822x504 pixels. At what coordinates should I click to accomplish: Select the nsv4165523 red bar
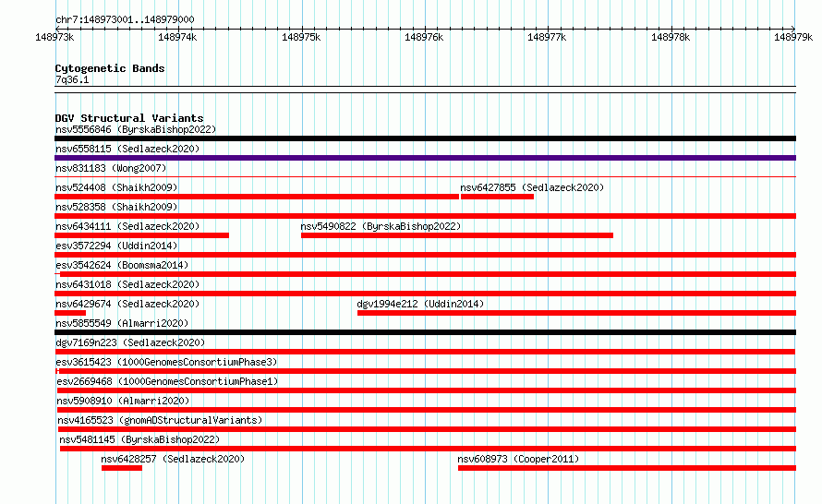[428, 429]
